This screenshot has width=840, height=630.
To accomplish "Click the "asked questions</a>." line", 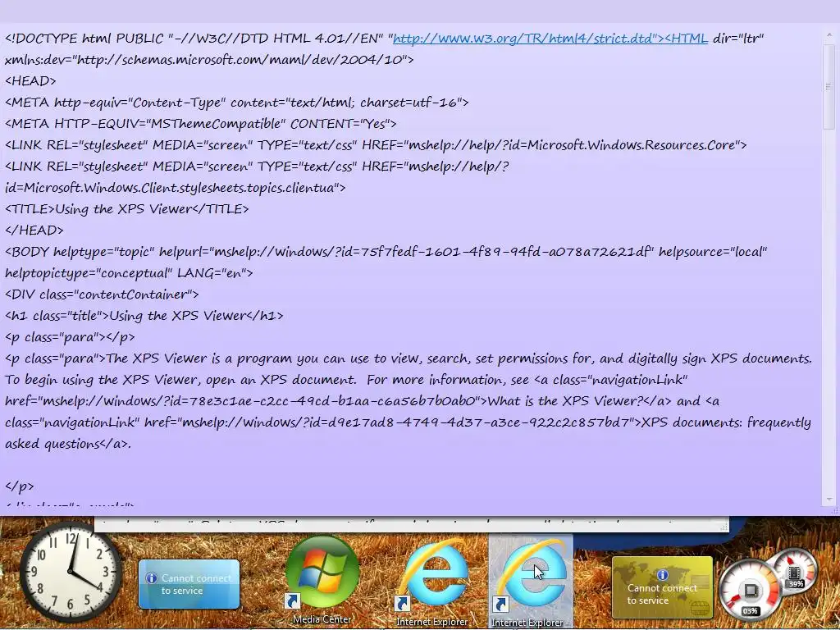I will [x=68, y=444].
